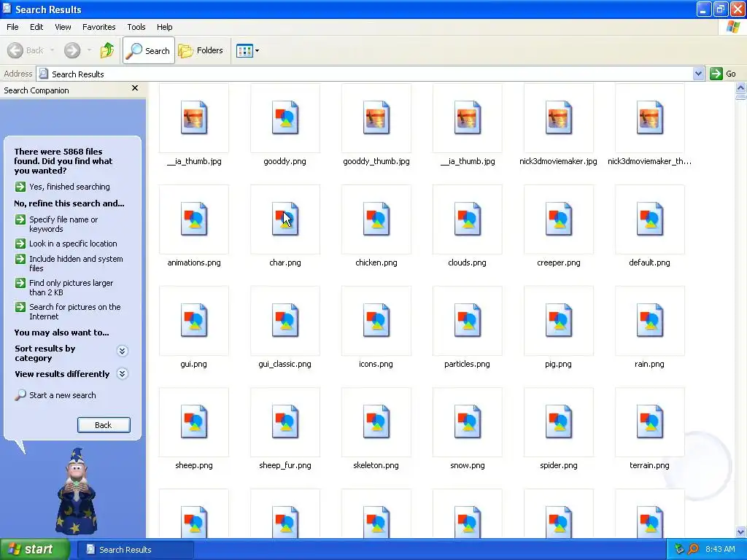Select the pig.png file icon
The width and height of the screenshot is (747, 560).
pos(558,321)
